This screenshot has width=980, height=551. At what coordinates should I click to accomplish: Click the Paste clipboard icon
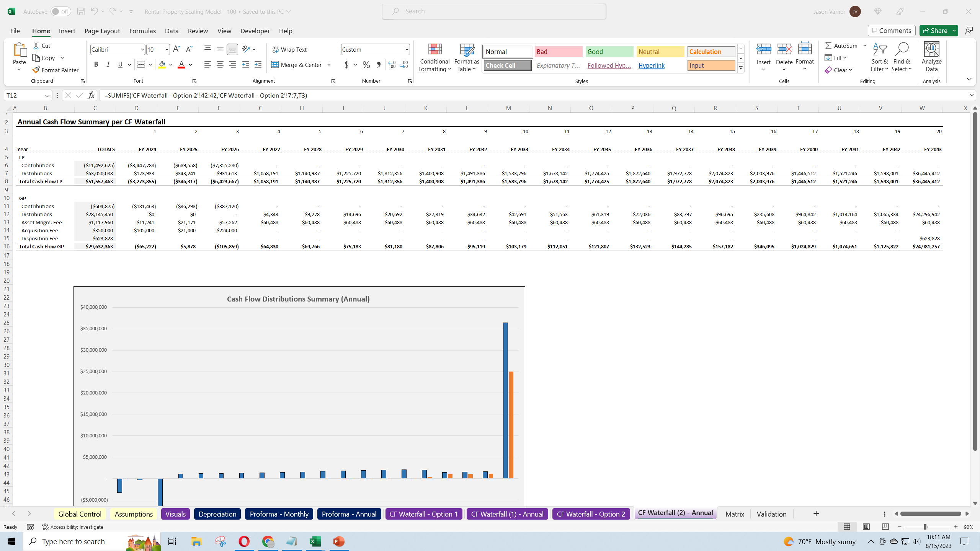point(20,50)
